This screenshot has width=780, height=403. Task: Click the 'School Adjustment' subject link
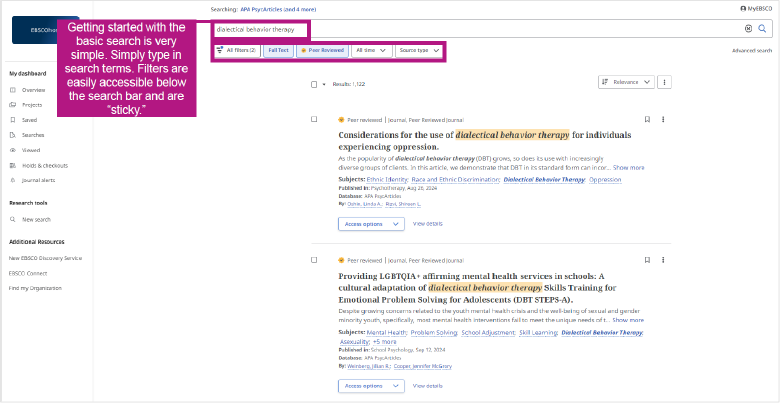(x=488, y=332)
